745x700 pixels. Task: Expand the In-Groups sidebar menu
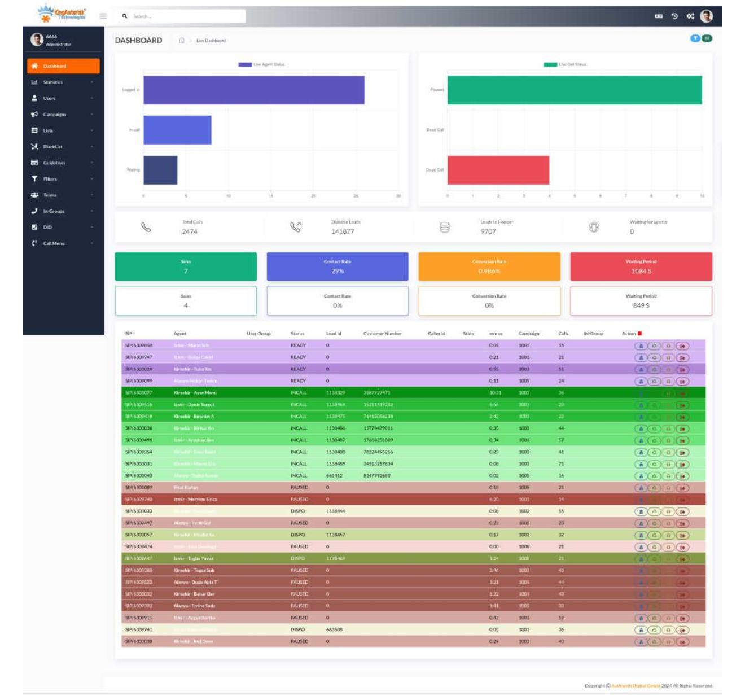pyautogui.click(x=62, y=211)
